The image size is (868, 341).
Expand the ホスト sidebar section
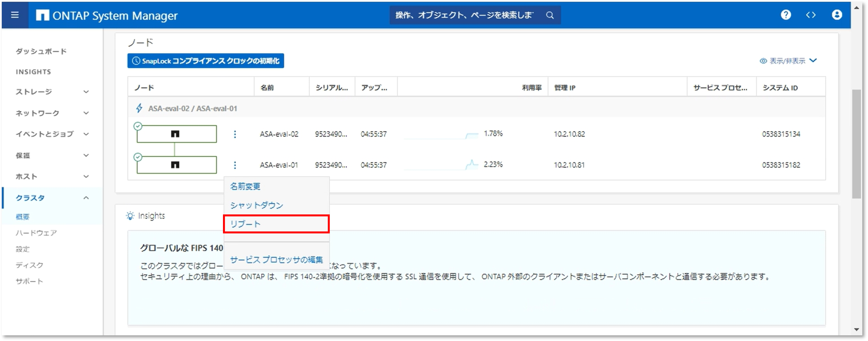pyautogui.click(x=52, y=177)
